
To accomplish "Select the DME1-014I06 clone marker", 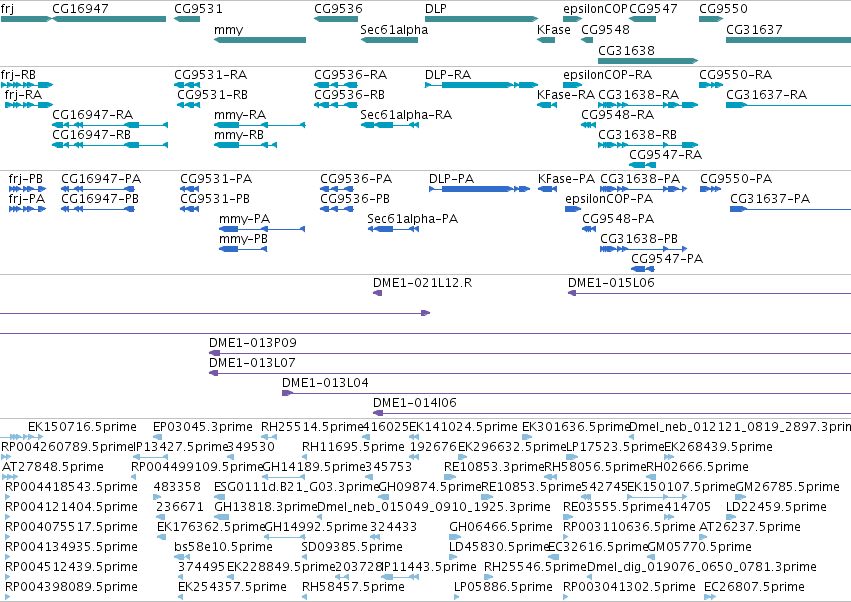I will pos(612,413).
